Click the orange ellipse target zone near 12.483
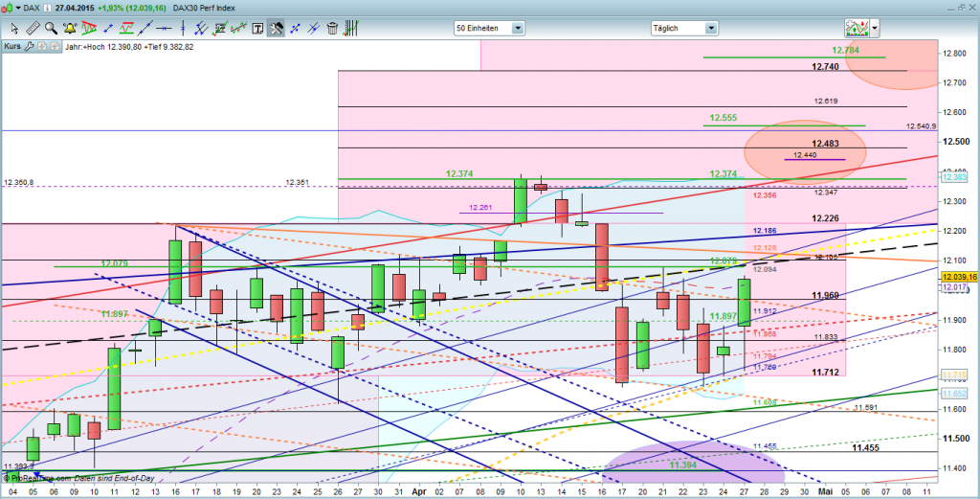980x499 pixels. (x=806, y=153)
